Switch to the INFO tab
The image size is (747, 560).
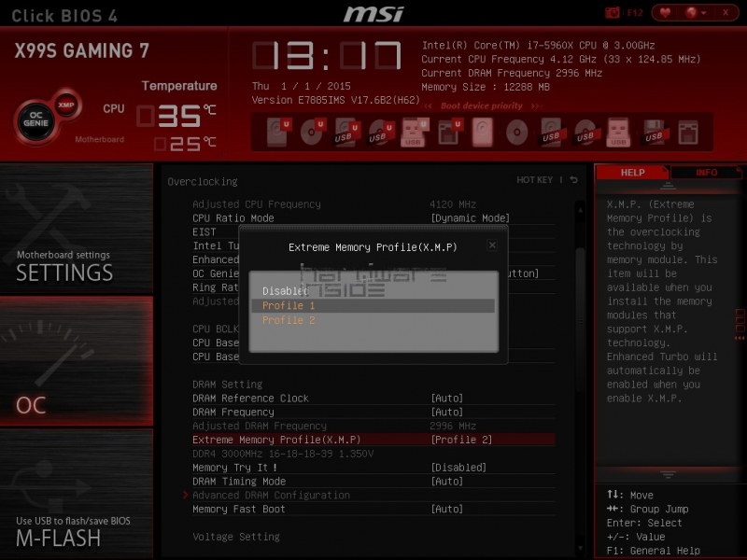coord(706,173)
